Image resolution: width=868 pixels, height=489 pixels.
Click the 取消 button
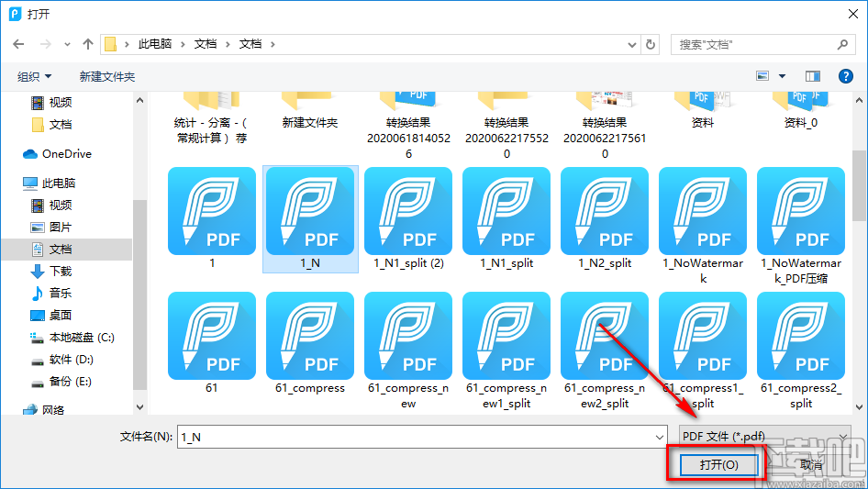click(x=811, y=464)
